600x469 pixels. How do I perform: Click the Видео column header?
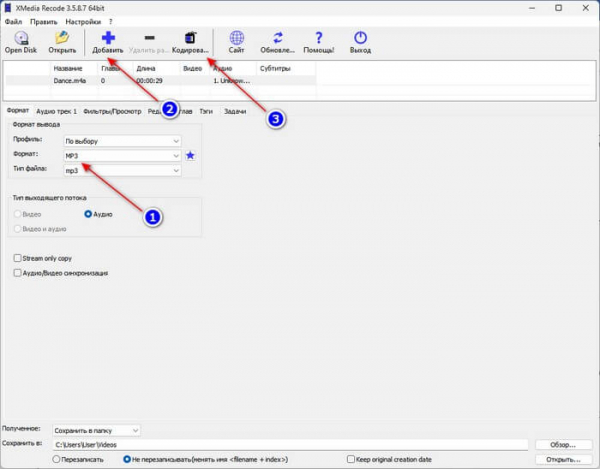194,68
